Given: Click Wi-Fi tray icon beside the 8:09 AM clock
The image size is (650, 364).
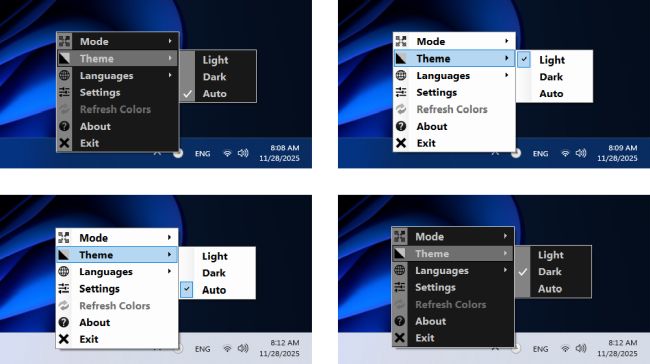Looking at the screenshot, I should (565, 153).
